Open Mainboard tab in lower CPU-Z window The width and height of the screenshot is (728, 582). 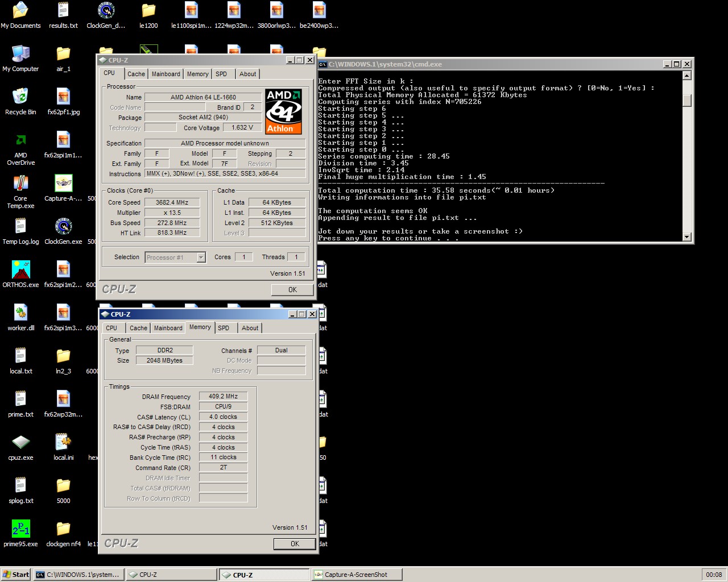168,328
